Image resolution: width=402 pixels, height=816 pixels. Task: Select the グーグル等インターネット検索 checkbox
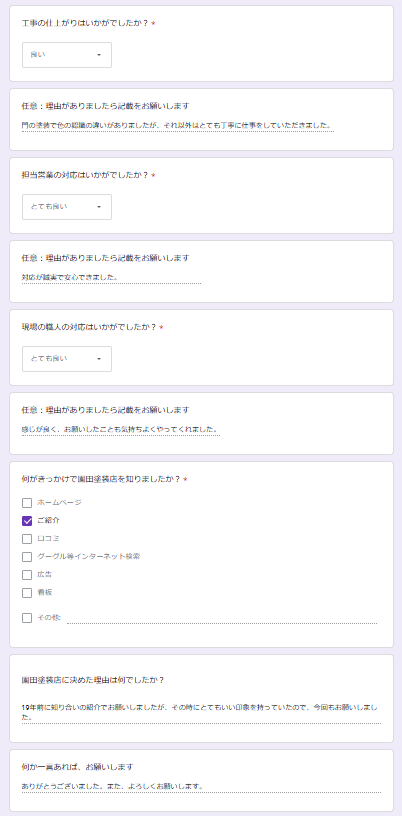point(27,557)
